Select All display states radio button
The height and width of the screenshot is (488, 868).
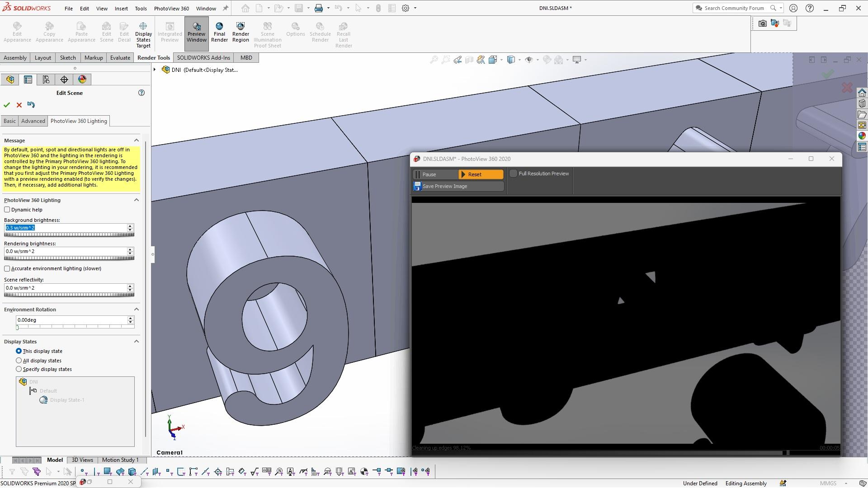tap(19, 361)
